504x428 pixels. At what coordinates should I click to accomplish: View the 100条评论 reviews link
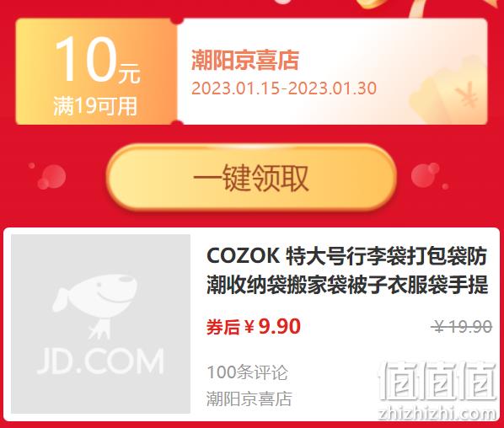click(248, 372)
